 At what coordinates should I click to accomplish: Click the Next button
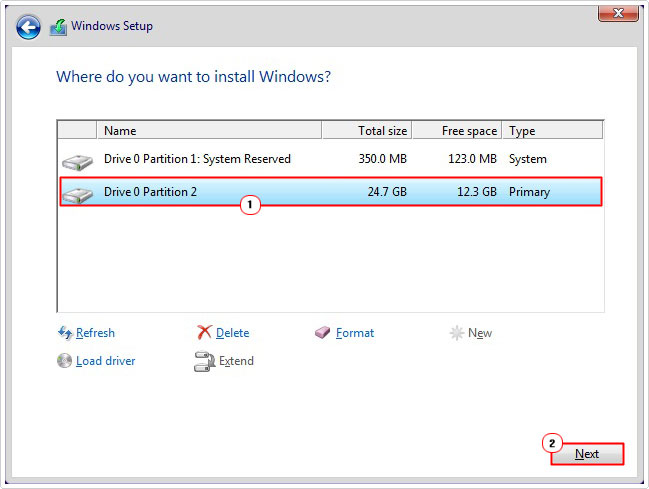pos(587,454)
